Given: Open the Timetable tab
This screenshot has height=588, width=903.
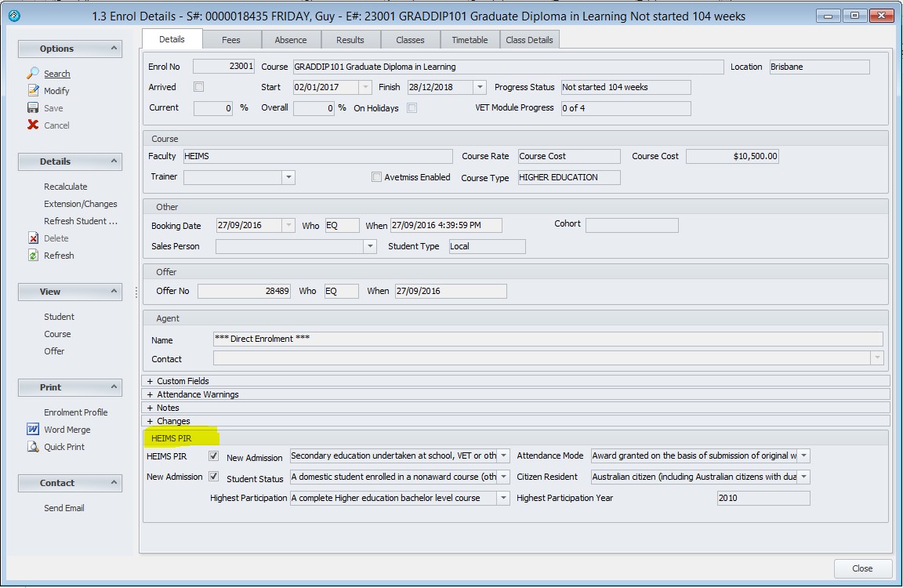Looking at the screenshot, I should coord(470,40).
